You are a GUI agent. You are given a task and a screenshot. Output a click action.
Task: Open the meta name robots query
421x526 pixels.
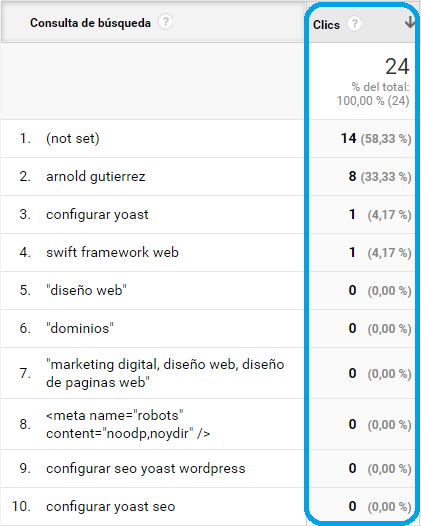128,424
